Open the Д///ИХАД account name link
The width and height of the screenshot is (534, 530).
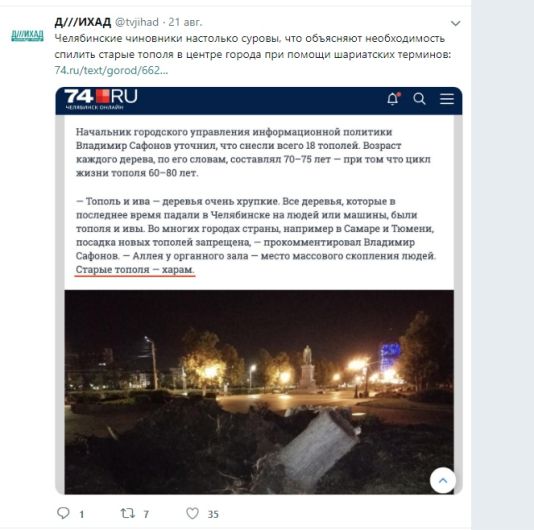[82, 22]
